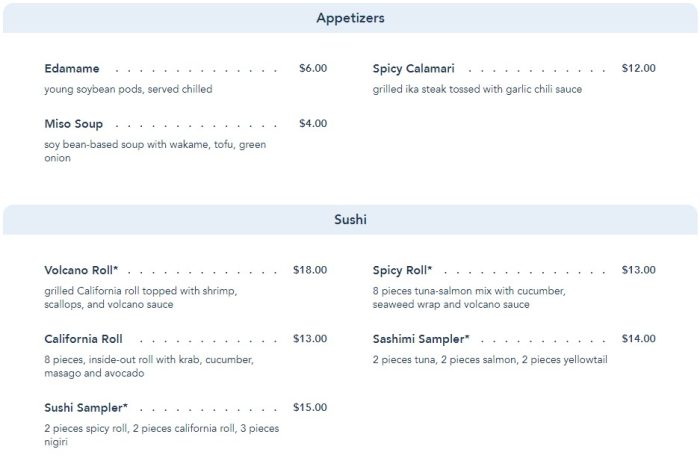The height and width of the screenshot is (461, 700).
Task: Select the Spicy Roll item title
Action: tap(403, 270)
